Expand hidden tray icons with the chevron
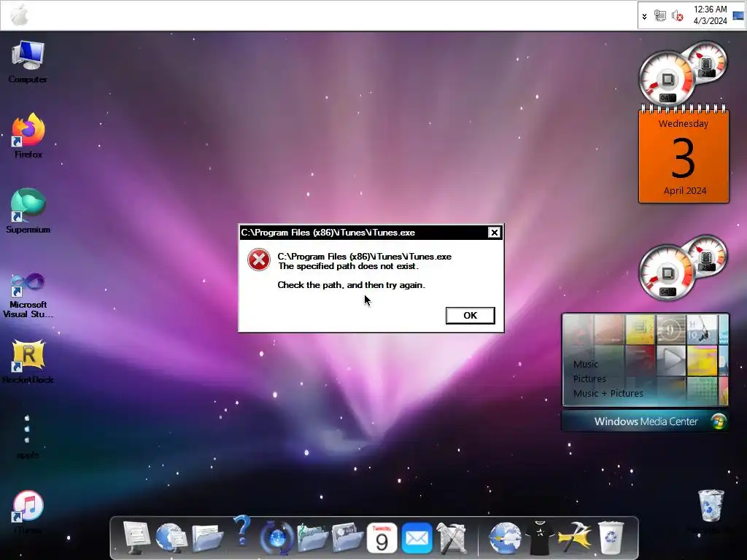The image size is (747, 560). [x=644, y=16]
